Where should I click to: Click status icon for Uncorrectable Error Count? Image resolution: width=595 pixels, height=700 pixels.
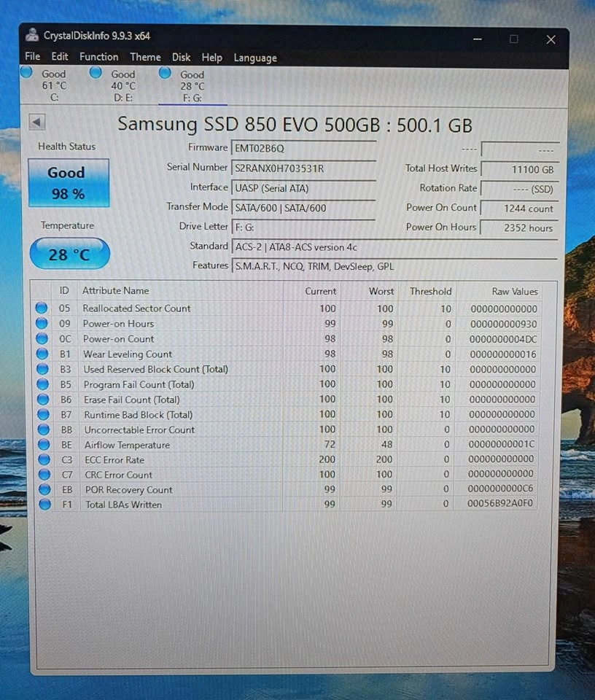(x=43, y=429)
